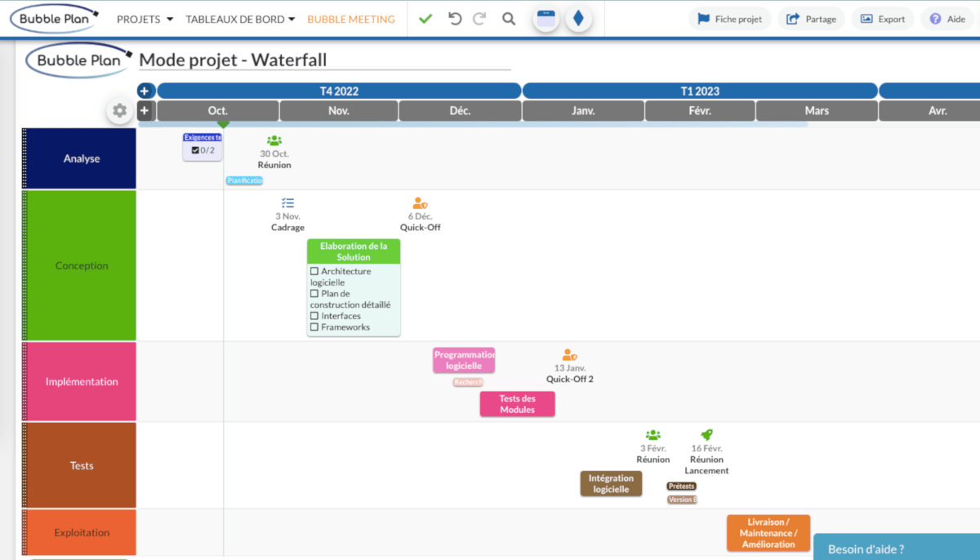Toggle Plan de construction détaillé checkbox
The image size is (980, 560).
pos(314,293)
